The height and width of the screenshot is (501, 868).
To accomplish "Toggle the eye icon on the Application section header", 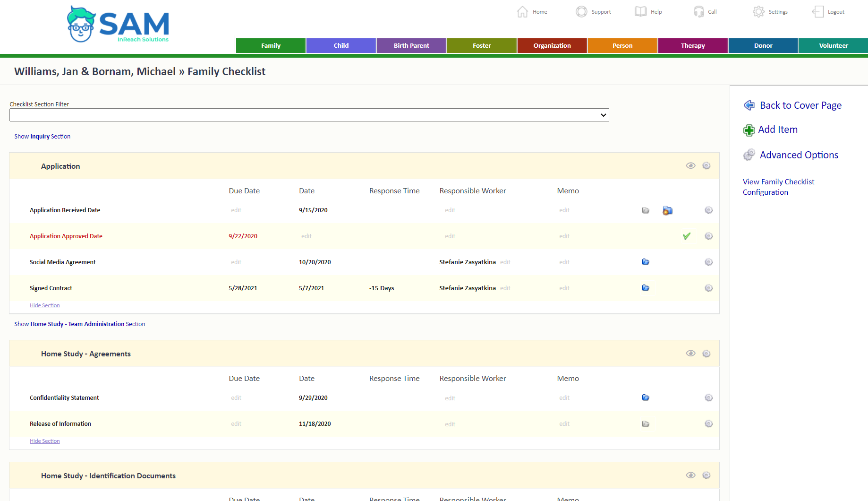I will pyautogui.click(x=691, y=165).
